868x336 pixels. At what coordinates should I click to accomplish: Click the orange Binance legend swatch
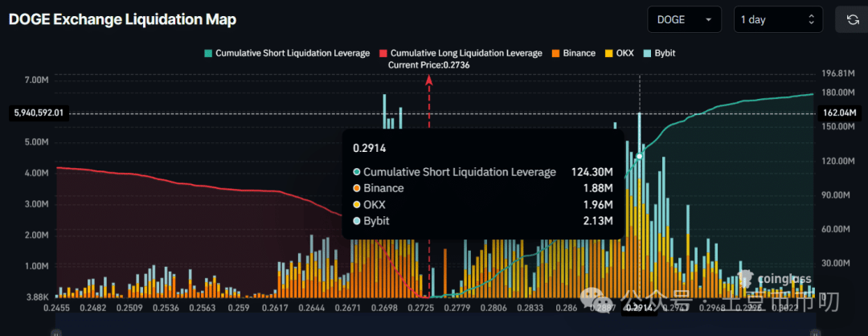[555, 54]
